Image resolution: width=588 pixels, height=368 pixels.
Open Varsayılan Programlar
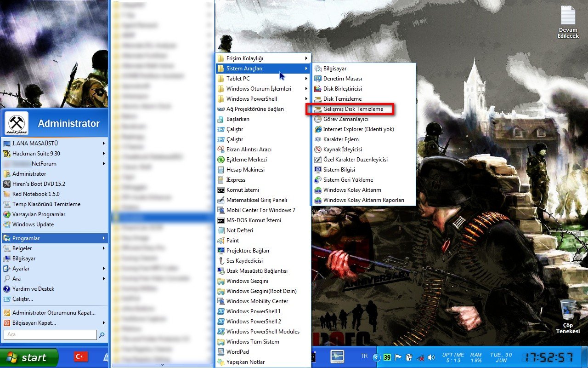point(55,214)
